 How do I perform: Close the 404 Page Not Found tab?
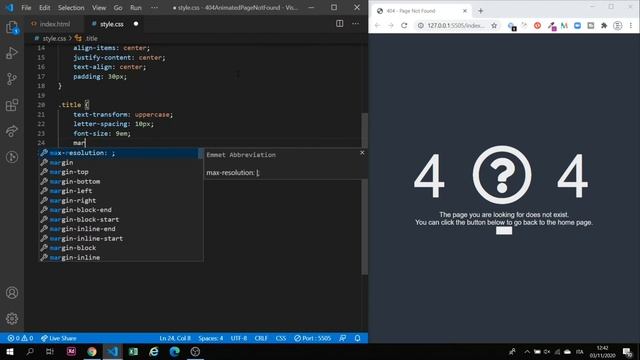(x=464, y=11)
